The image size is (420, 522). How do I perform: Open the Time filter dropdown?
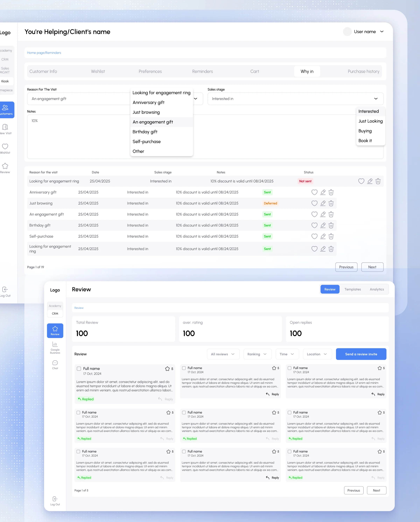[x=287, y=354]
